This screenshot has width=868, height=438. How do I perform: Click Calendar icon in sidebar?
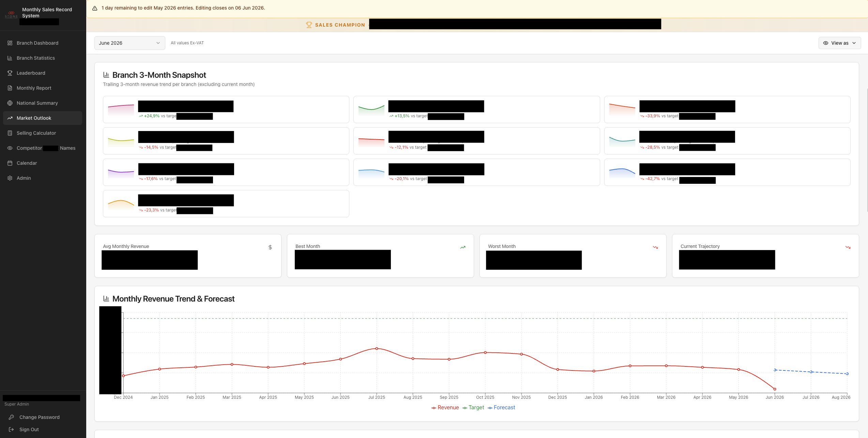10,163
